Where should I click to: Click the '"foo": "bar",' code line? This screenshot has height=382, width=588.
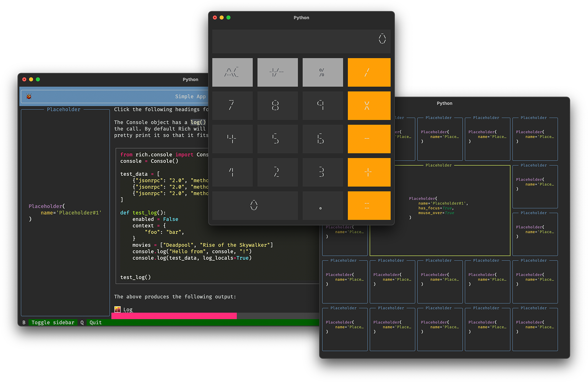(164, 232)
